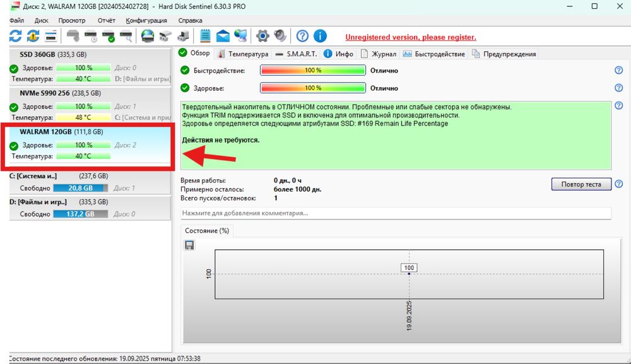The image size is (631, 364).
Task: Select the SSD 360GB disk entry
Action: tap(90, 66)
